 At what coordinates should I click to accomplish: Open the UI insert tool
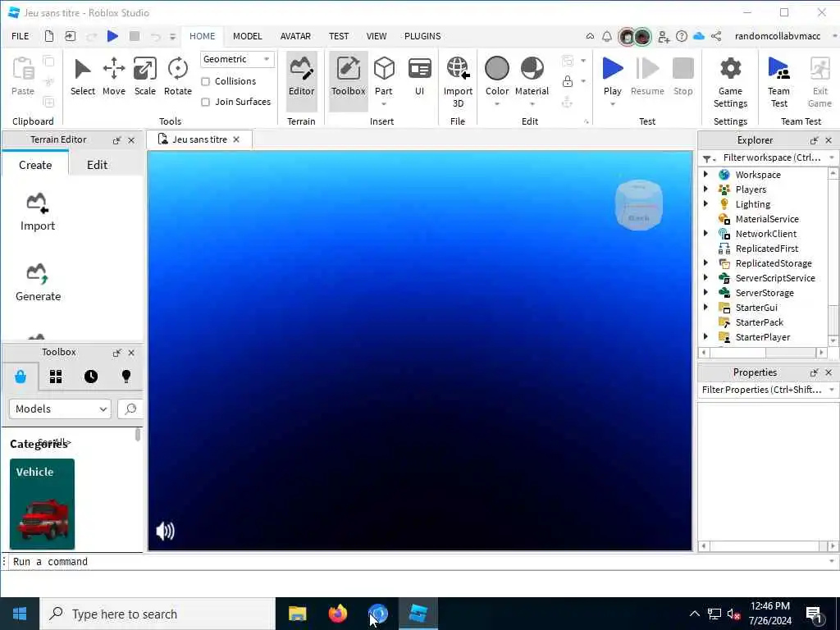(419, 77)
